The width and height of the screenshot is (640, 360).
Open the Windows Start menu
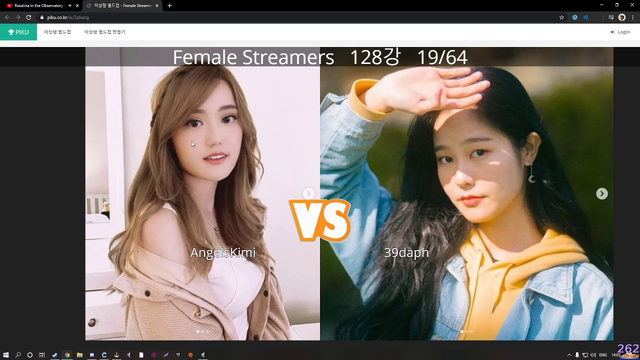coord(6,355)
